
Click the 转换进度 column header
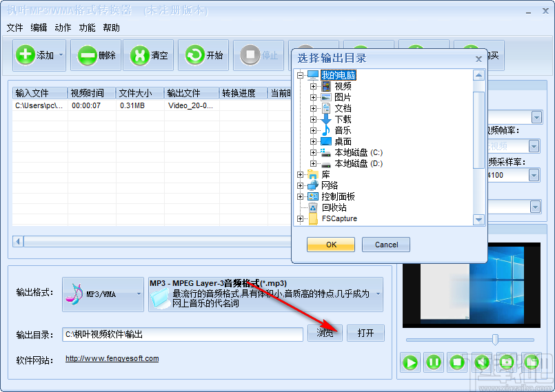(243, 93)
